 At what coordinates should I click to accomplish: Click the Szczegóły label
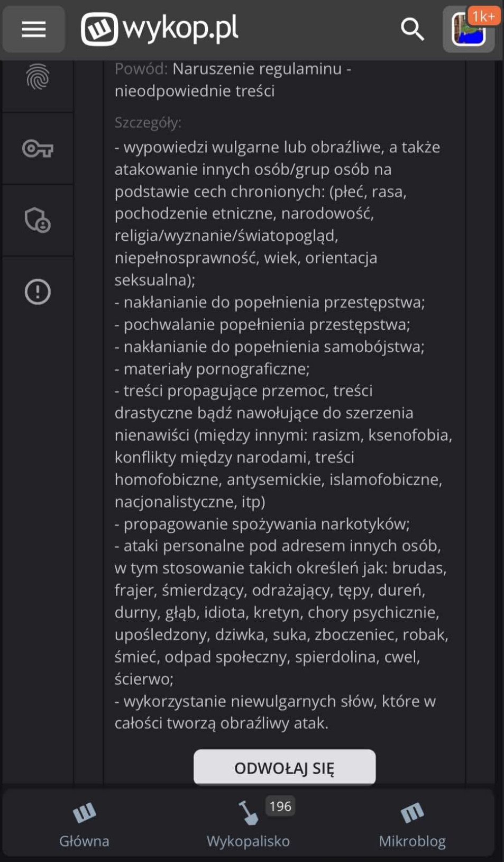148,123
